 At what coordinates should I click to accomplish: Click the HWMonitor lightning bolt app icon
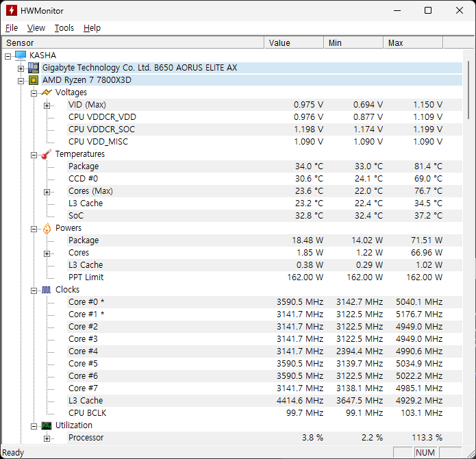click(x=12, y=11)
